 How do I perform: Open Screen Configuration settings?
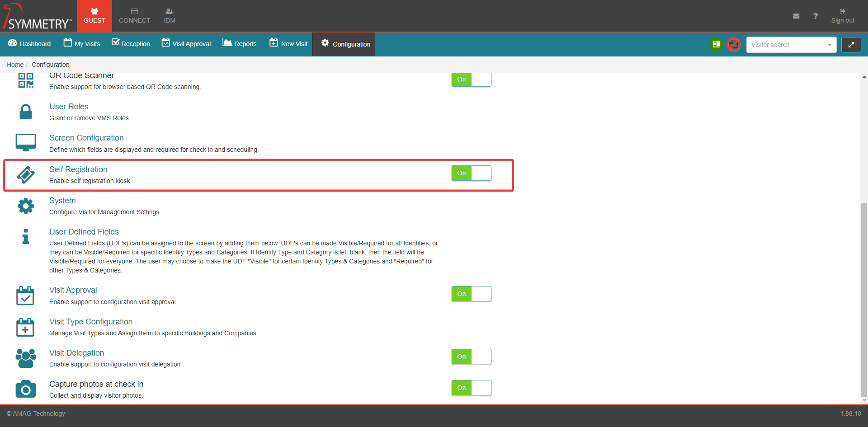pos(86,138)
